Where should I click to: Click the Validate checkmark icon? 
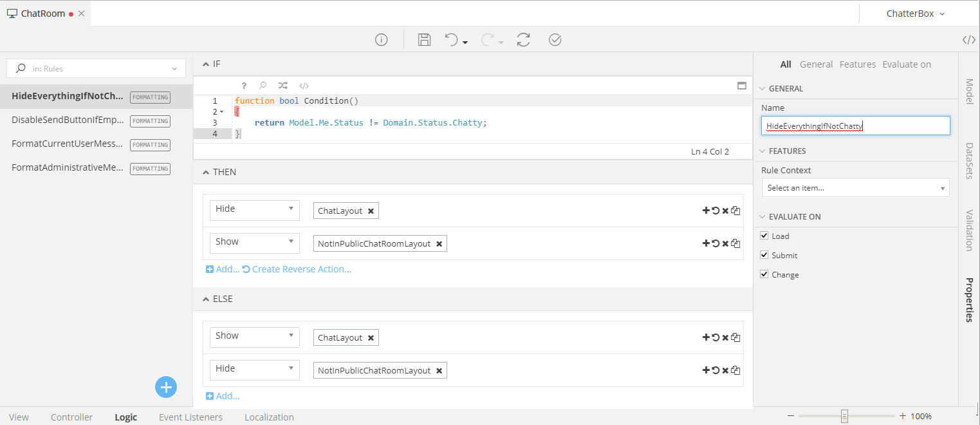[x=555, y=40]
